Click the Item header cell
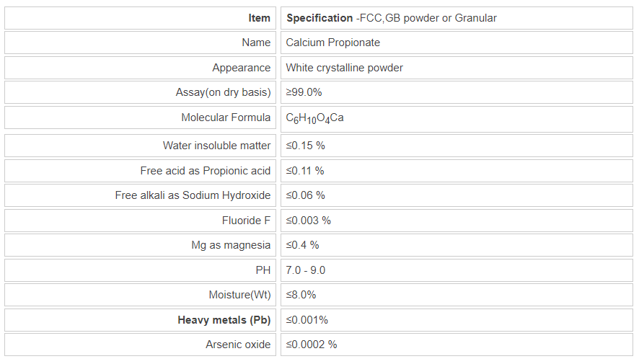Image resolution: width=639 pixels, height=364 pixels. (259, 18)
